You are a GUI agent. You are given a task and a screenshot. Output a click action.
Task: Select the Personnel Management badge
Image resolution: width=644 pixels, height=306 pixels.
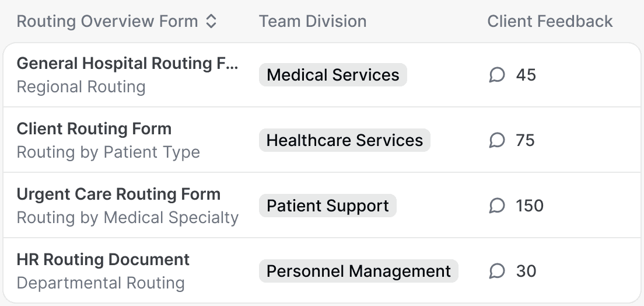point(358,271)
